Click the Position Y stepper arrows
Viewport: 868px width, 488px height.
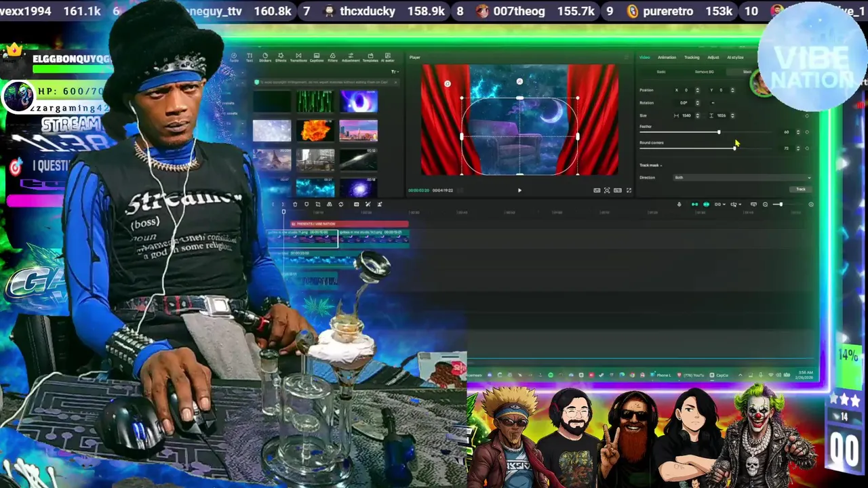coord(732,90)
